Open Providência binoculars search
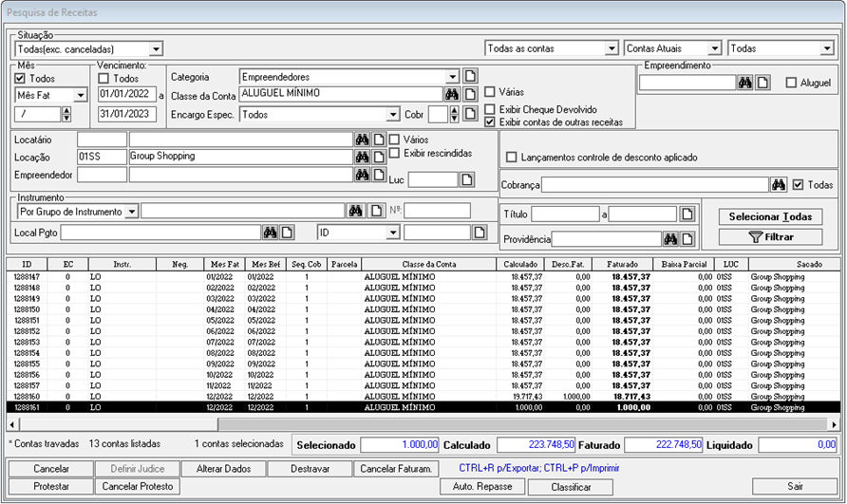The height and width of the screenshot is (504, 847). [x=670, y=239]
